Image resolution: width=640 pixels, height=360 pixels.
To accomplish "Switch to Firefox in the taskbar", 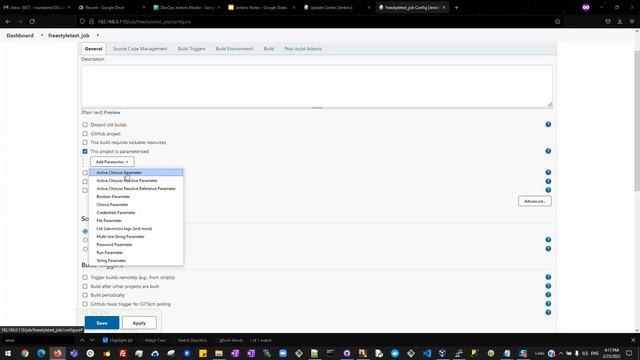I will 58,353.
